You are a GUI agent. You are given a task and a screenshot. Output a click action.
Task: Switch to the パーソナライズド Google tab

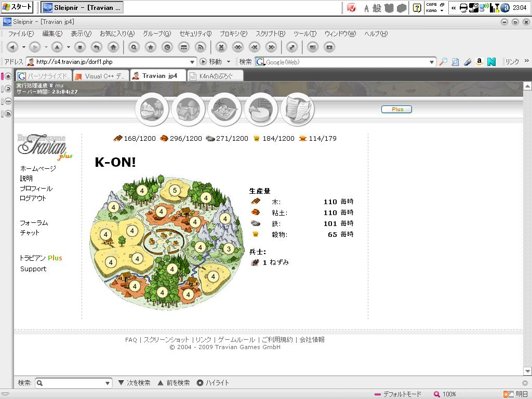[44, 76]
